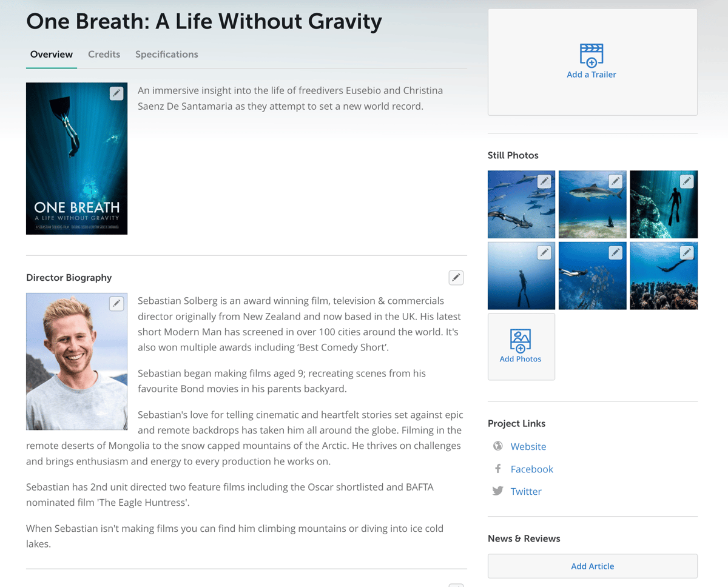Edit the Director Biography section

pos(456,278)
